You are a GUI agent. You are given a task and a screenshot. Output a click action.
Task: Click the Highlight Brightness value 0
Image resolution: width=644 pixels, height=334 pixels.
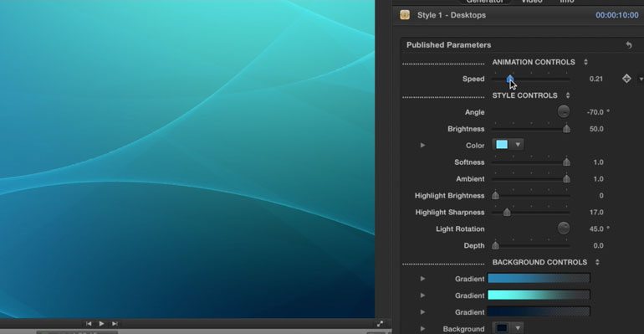coord(601,196)
